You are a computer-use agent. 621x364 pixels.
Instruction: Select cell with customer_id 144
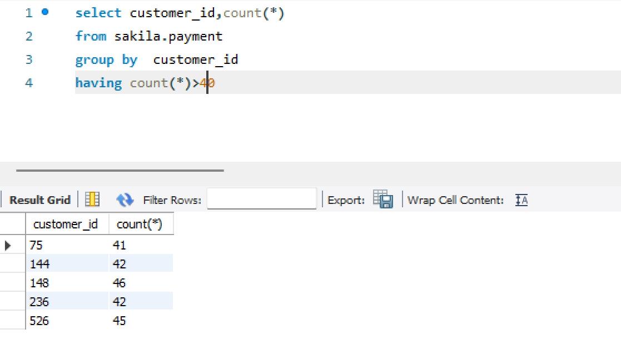[x=66, y=264]
